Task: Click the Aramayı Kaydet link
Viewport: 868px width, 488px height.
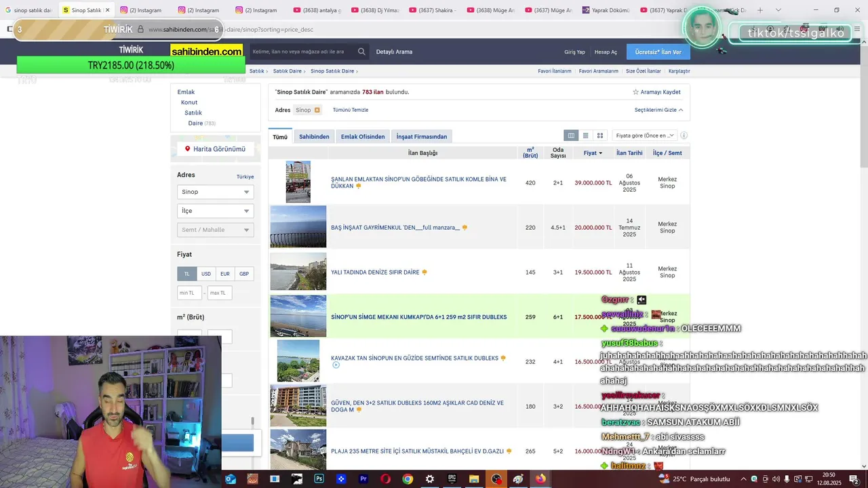Action: coord(660,92)
